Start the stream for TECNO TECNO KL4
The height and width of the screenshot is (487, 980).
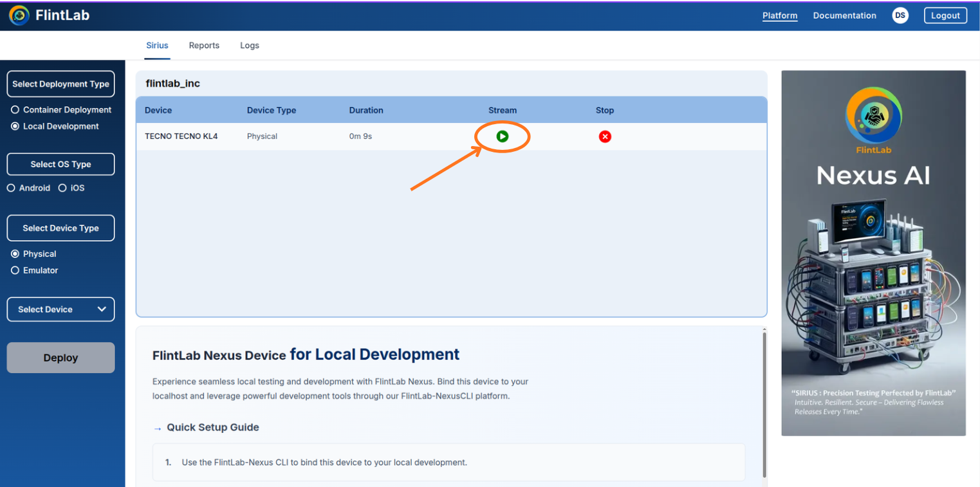pyautogui.click(x=503, y=136)
